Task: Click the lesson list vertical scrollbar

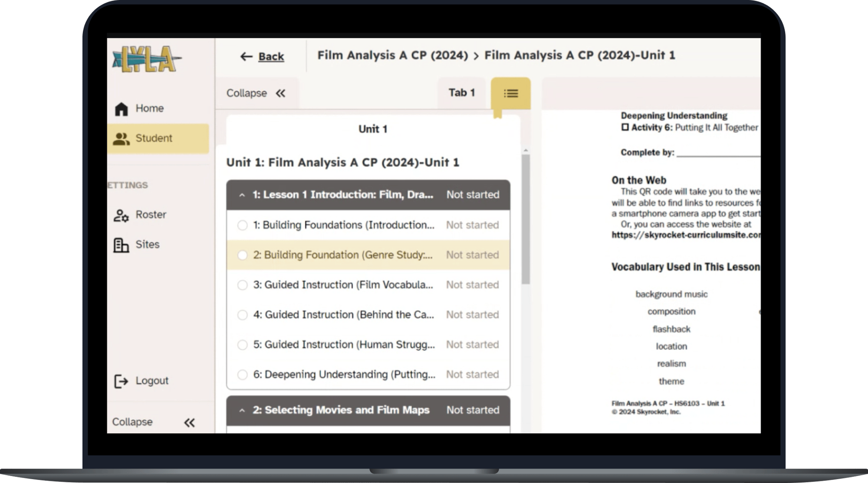Action: 526,219
